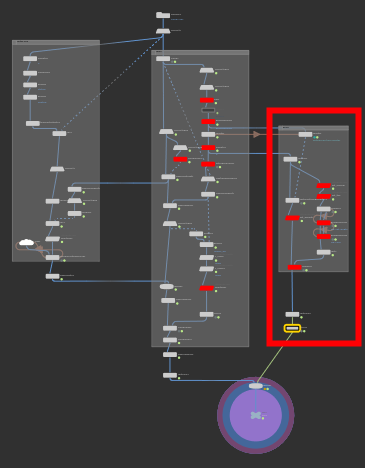
Task: Select the folder-shaped node at the graph top
Action: click(163, 15)
